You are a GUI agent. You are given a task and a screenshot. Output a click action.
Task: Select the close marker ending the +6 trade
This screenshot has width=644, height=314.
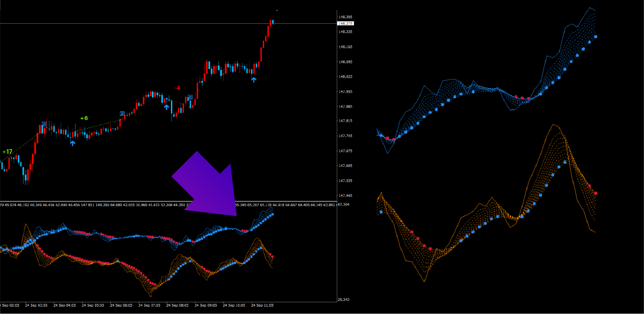[x=122, y=114]
